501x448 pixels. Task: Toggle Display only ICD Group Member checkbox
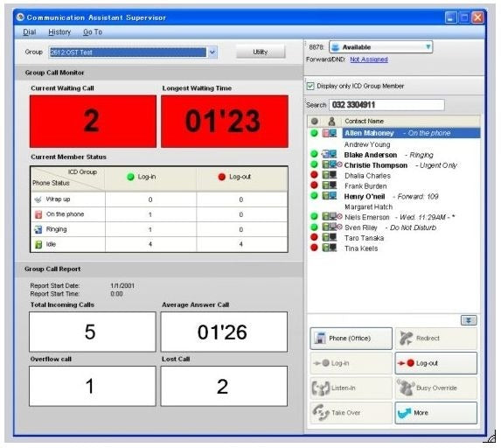click(310, 86)
